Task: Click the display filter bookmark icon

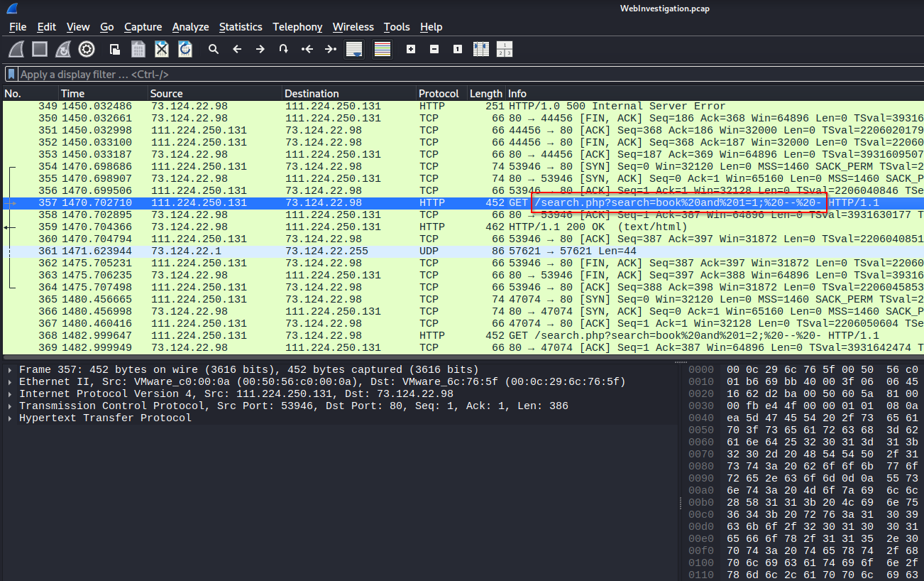Action: tap(11, 74)
